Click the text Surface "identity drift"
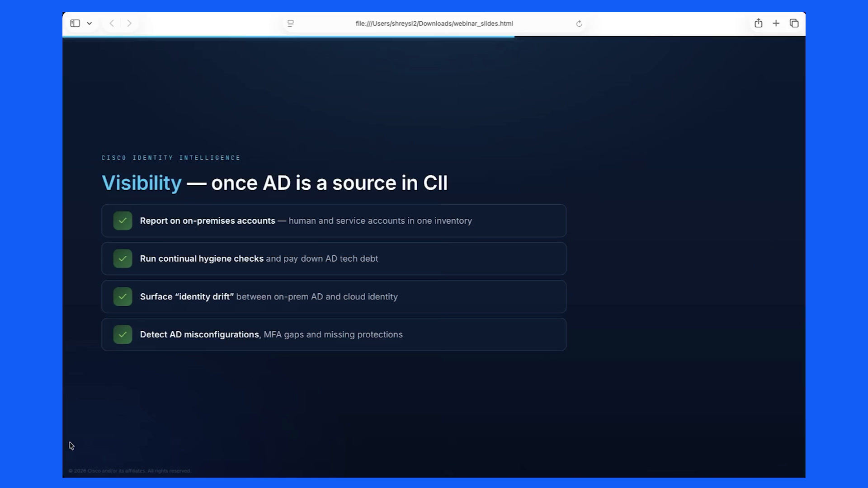 pyautogui.click(x=187, y=296)
